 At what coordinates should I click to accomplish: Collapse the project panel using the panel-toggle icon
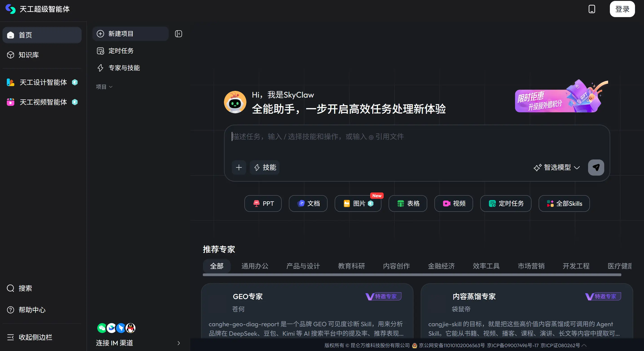(x=178, y=34)
